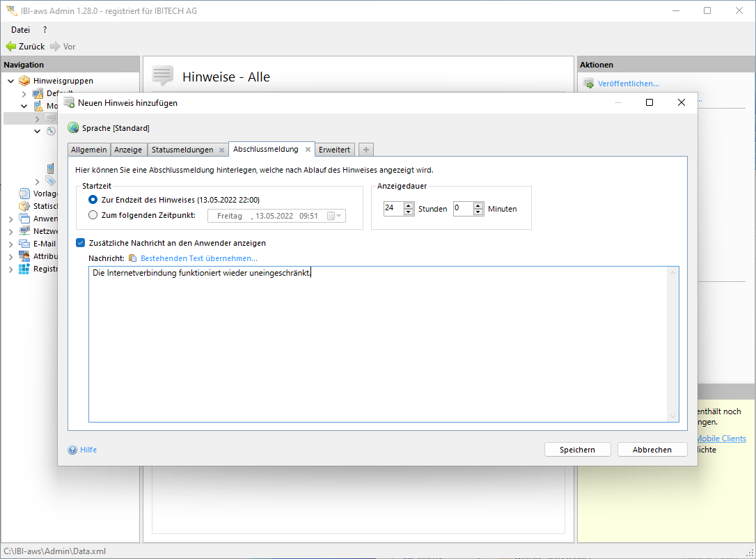Select 'Zum folgenden Zeitpunkt' radio button
Viewport: 756px width, 559px height.
pyautogui.click(x=93, y=216)
